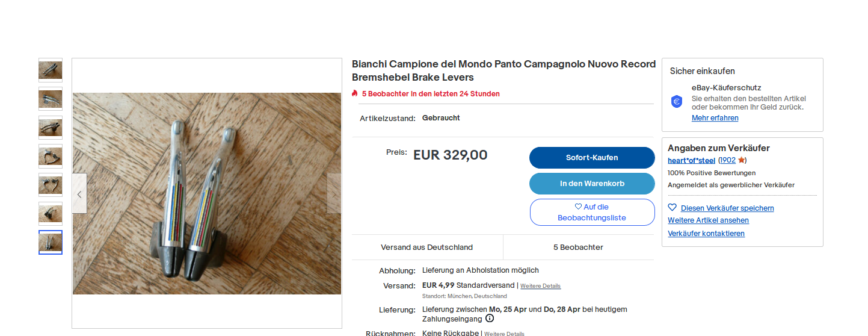This screenshot has height=336, width=868.
Task: Click the heart icon next to Verkäufer speichern
Action: coord(673,208)
